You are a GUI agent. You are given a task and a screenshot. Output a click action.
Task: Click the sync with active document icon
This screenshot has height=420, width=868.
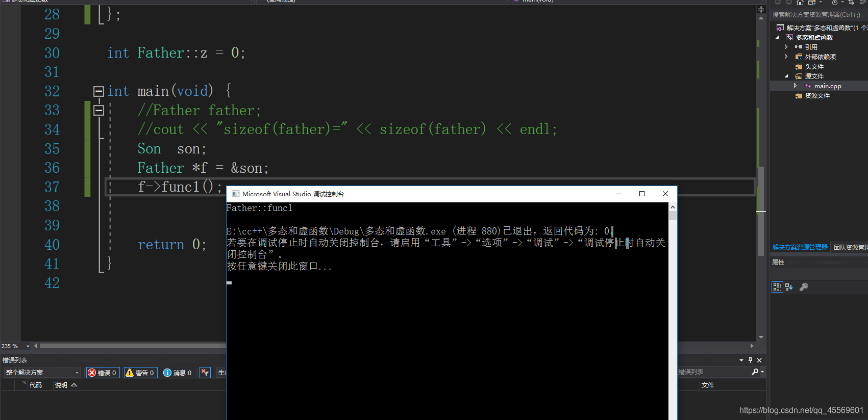point(851,3)
